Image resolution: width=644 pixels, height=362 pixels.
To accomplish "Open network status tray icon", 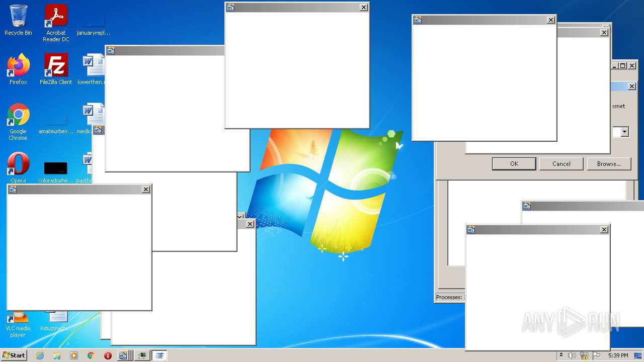I will 584,355.
